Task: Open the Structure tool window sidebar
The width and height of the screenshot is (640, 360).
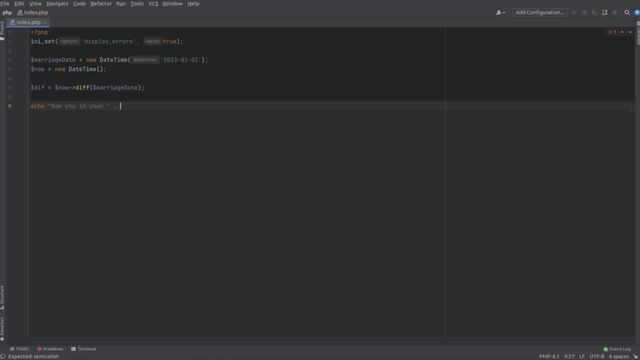Action: tap(2, 297)
